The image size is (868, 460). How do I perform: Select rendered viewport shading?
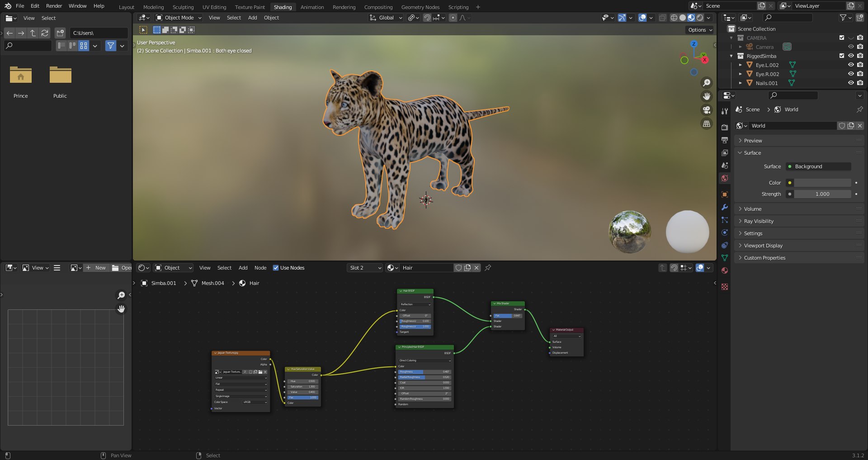[700, 18]
